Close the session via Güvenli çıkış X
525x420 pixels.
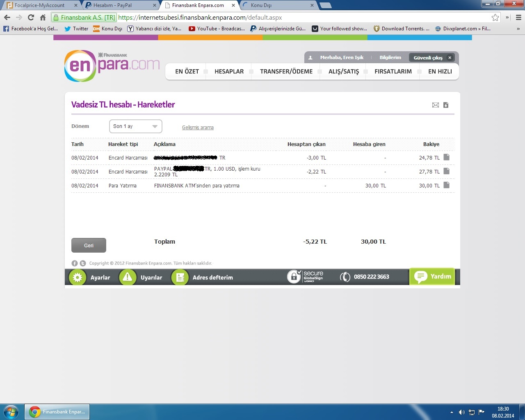click(x=450, y=58)
